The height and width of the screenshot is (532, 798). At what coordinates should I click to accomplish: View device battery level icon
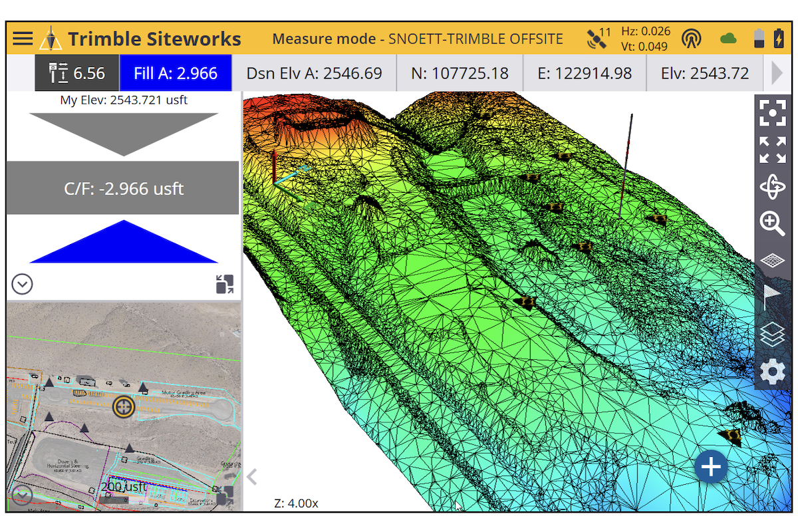tap(759, 39)
